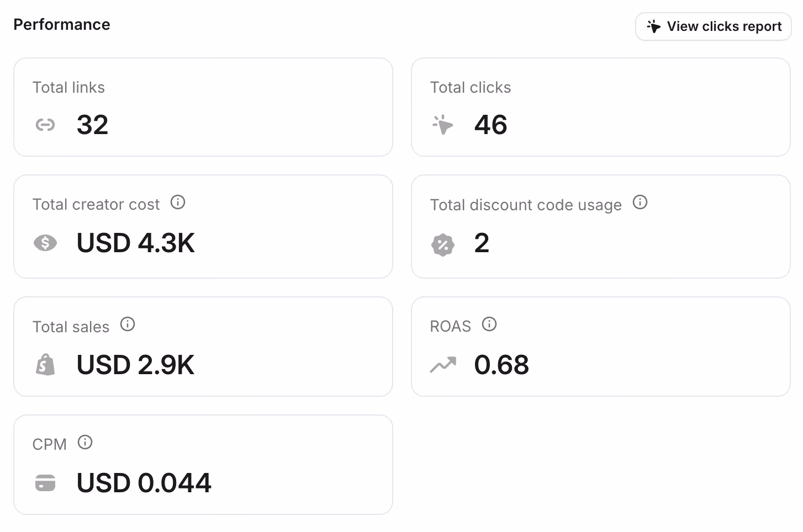
Task: Click the info icon next to CPM
Action: (85, 442)
